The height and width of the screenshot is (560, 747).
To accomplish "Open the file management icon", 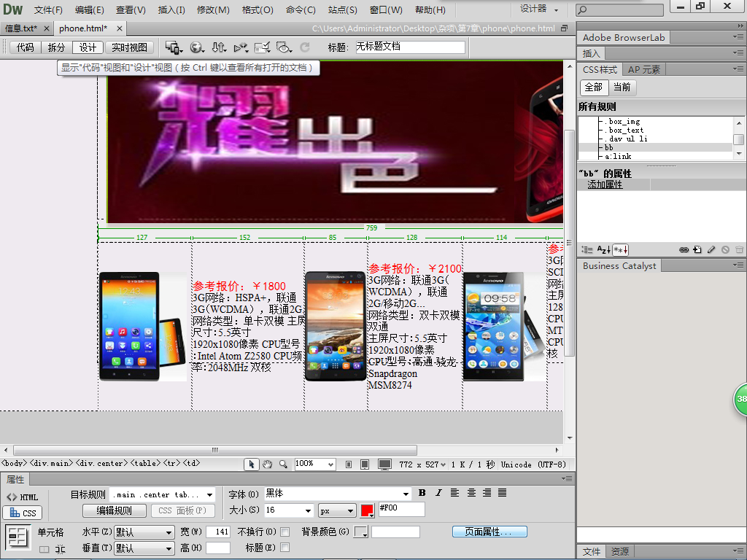I will pyautogui.click(x=219, y=47).
